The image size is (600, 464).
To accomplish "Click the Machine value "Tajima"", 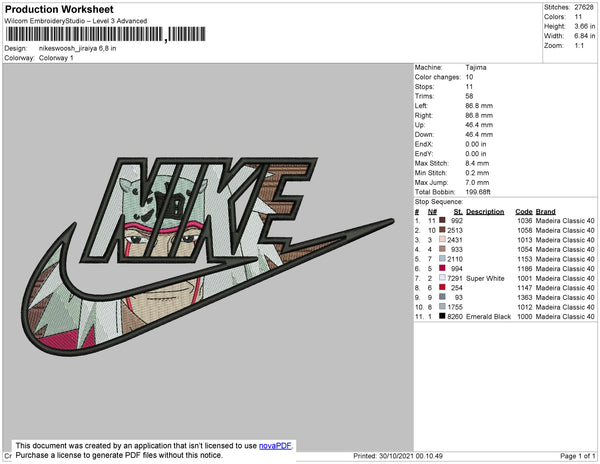I will [x=476, y=67].
